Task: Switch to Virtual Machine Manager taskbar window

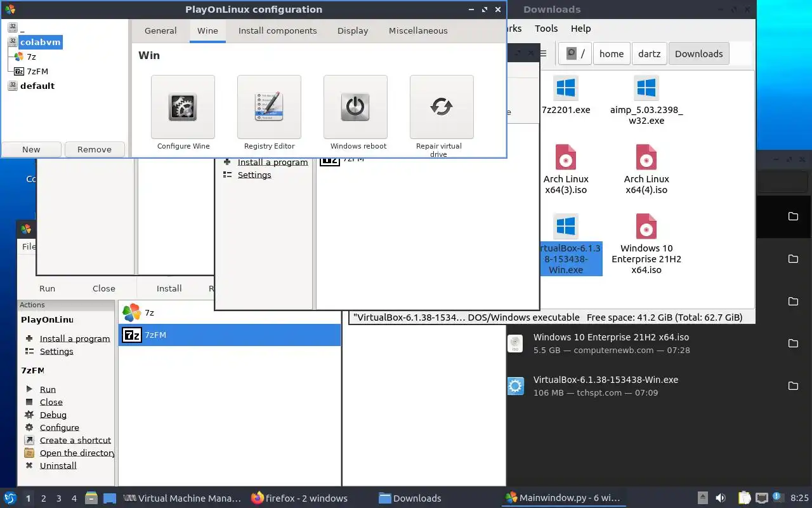Action: pos(183,498)
